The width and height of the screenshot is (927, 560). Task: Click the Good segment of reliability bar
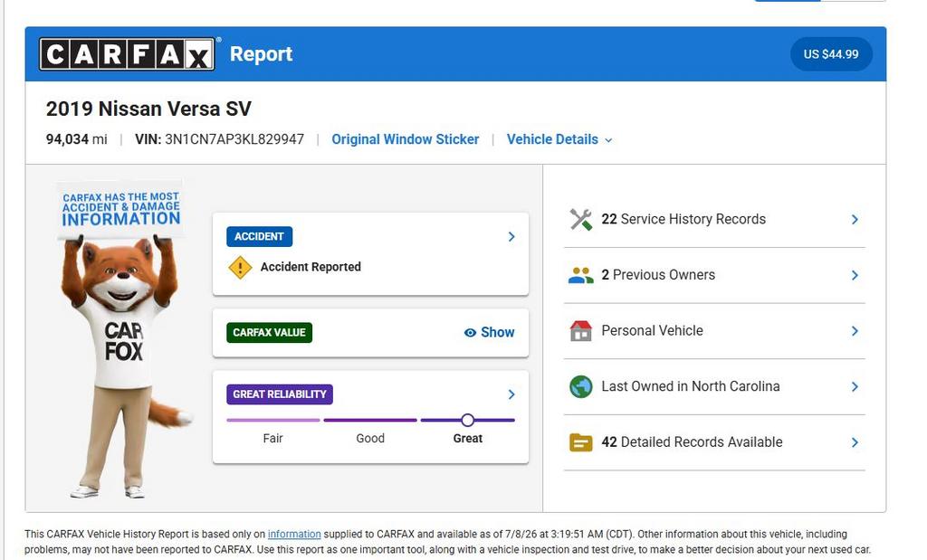pos(370,420)
